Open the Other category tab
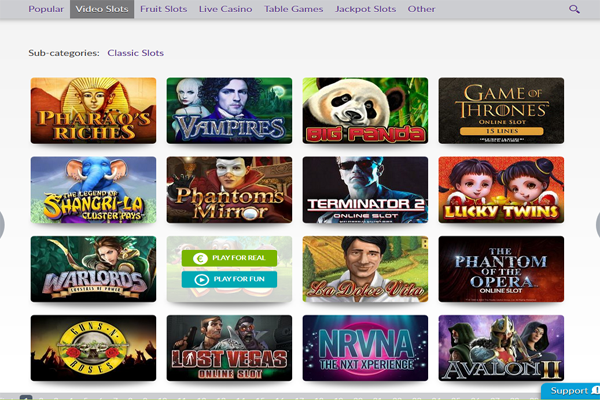Screen dimensions: 600x400 (x=421, y=9)
